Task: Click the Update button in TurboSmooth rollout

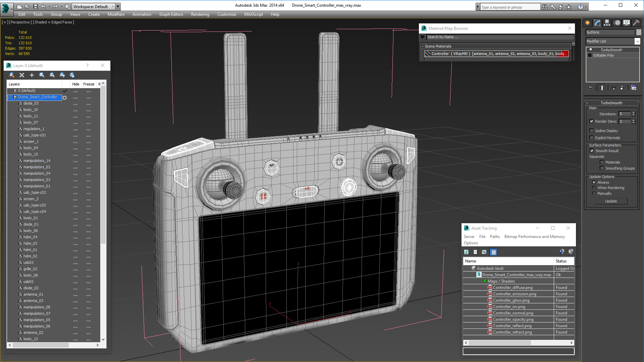Action: point(611,201)
